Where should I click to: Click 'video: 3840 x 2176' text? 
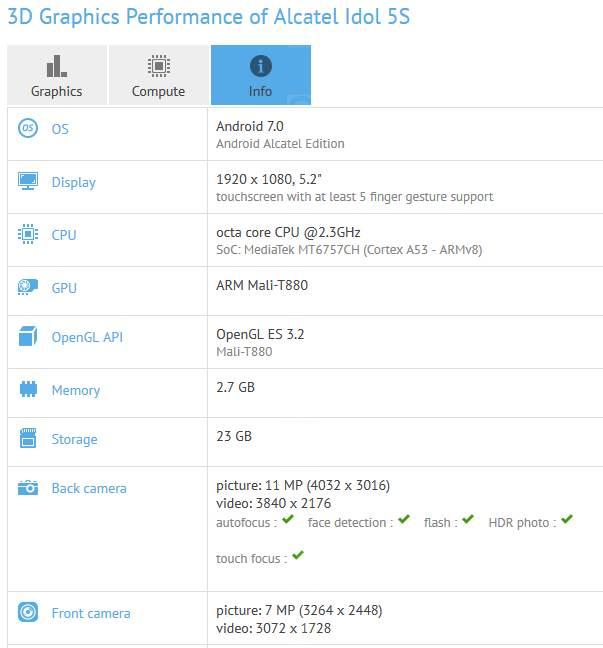point(274,503)
